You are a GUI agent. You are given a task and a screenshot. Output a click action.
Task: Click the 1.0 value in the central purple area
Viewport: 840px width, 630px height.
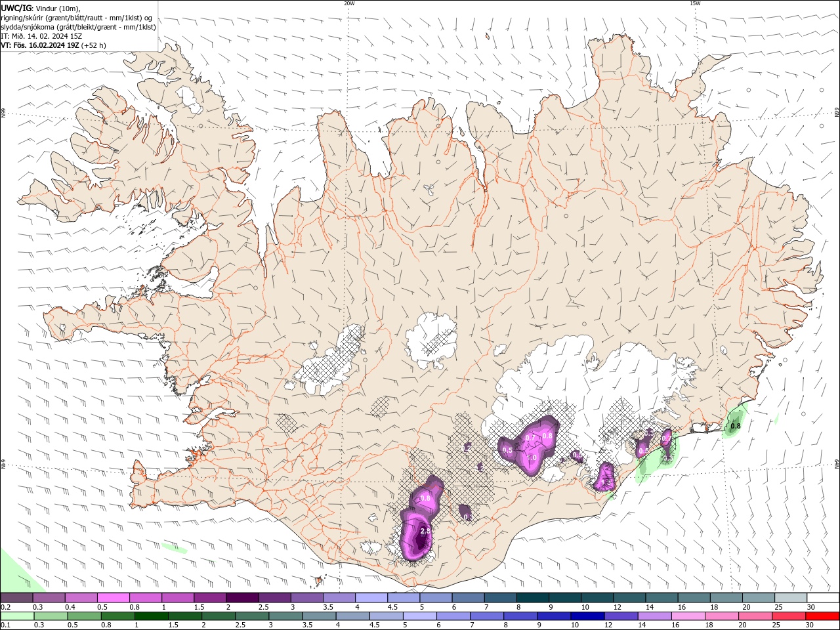(532, 457)
